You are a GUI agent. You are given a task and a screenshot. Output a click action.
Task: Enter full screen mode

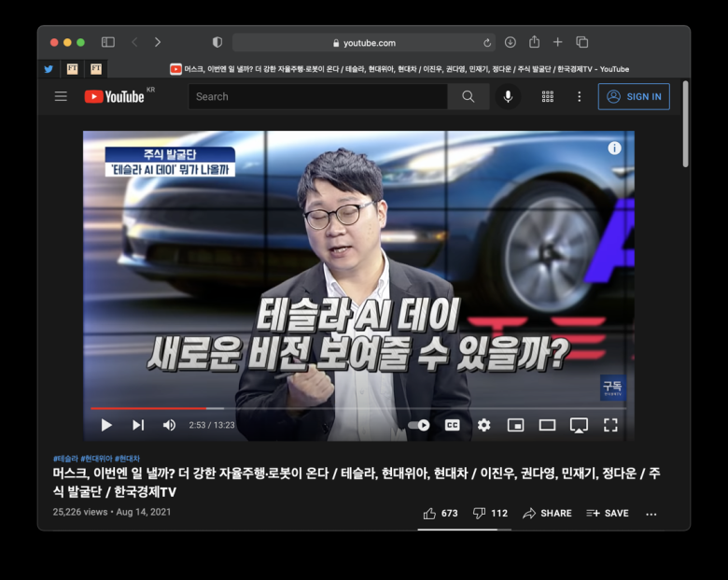610,425
